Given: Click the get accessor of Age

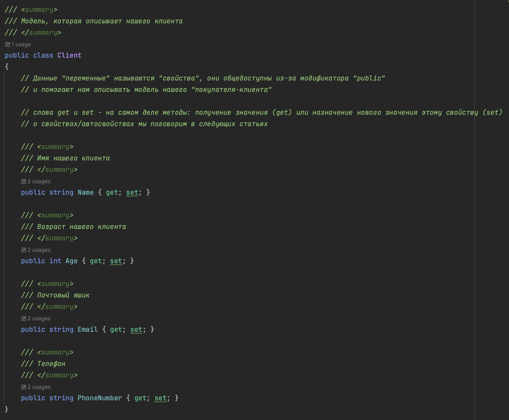Looking at the screenshot, I should (x=96, y=261).
